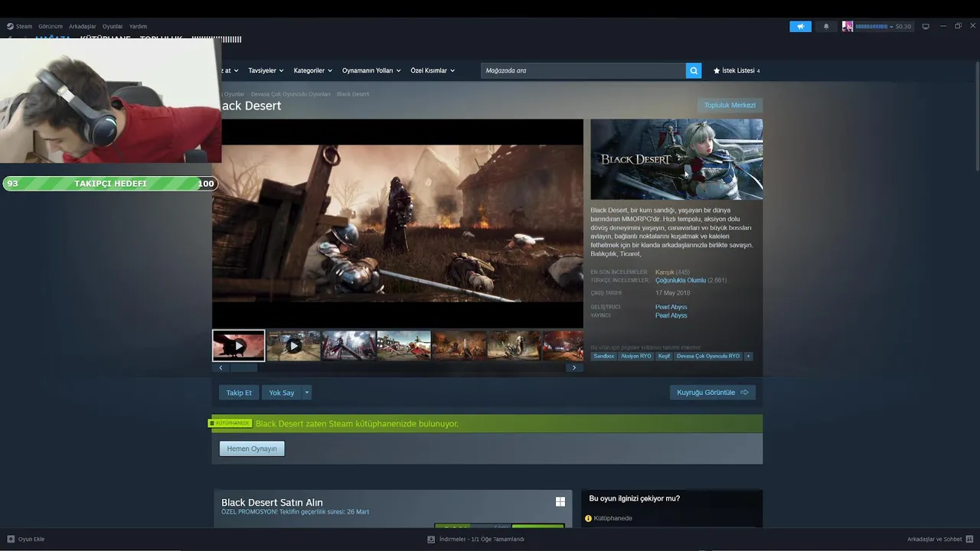
Task: Select the Keşif tag
Action: [x=664, y=356]
